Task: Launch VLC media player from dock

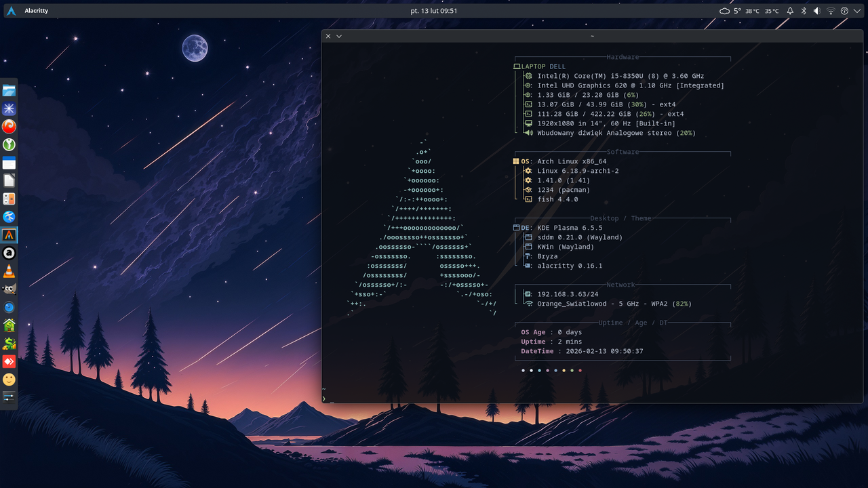Action: 9,271
